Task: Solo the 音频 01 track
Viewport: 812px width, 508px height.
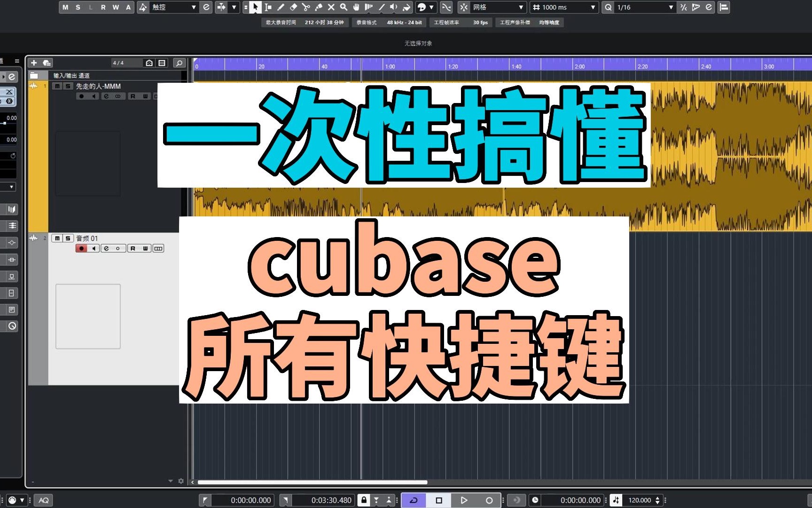Action: (x=68, y=238)
